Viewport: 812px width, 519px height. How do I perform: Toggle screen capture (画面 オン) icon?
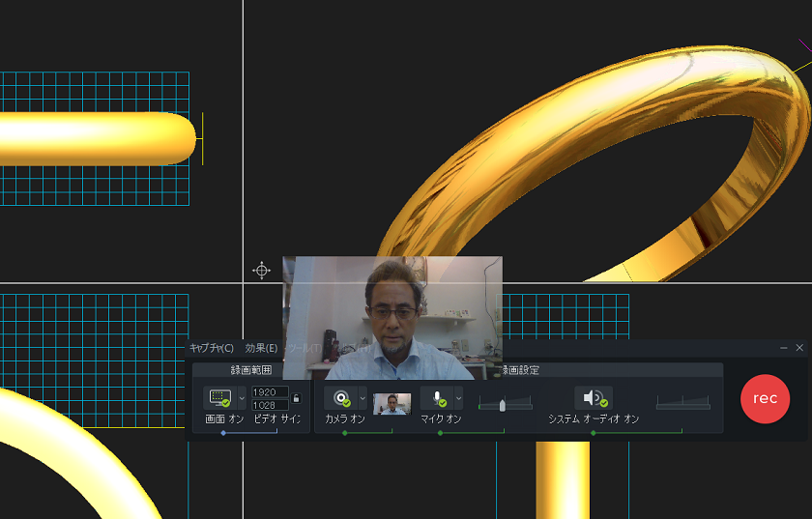pos(219,398)
